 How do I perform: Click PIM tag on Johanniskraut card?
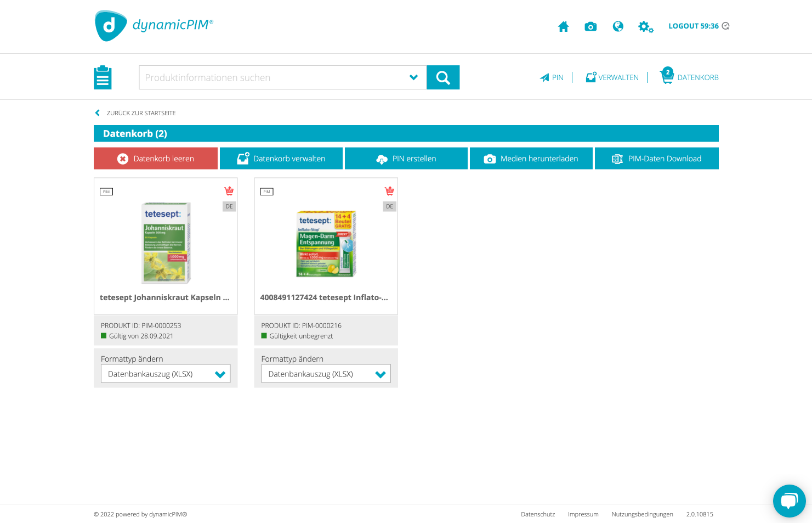[106, 192]
